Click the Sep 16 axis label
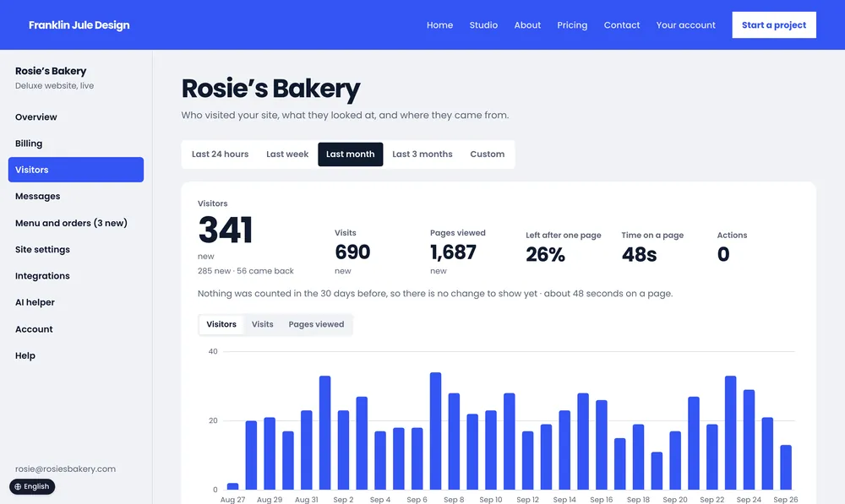 pyautogui.click(x=602, y=500)
